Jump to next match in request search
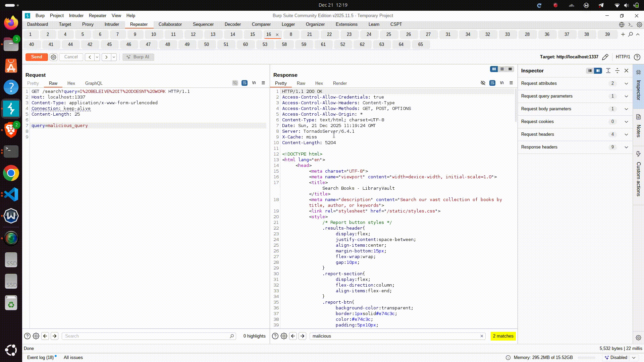The image size is (644, 362). (x=55, y=336)
